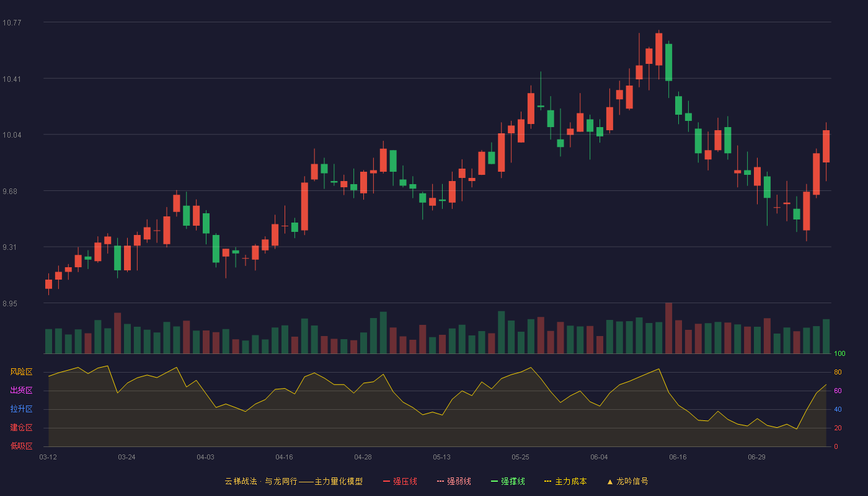This screenshot has height=496, width=868.
Task: Click the 06-16 date axis marker
Action: tap(678, 457)
